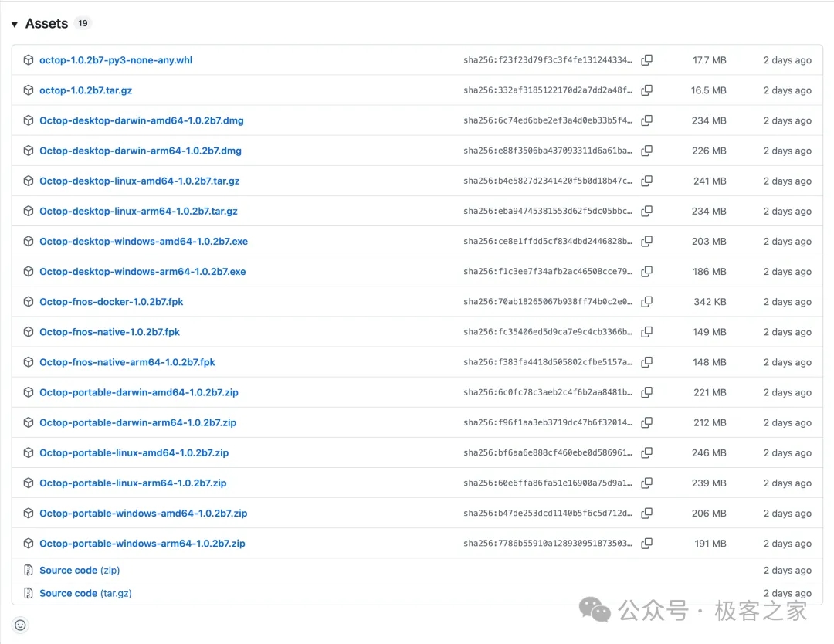Copy SHA256 of Octop-desktop-linux-arm64 tar.gz
Image resolution: width=834 pixels, height=644 pixels.
click(647, 211)
